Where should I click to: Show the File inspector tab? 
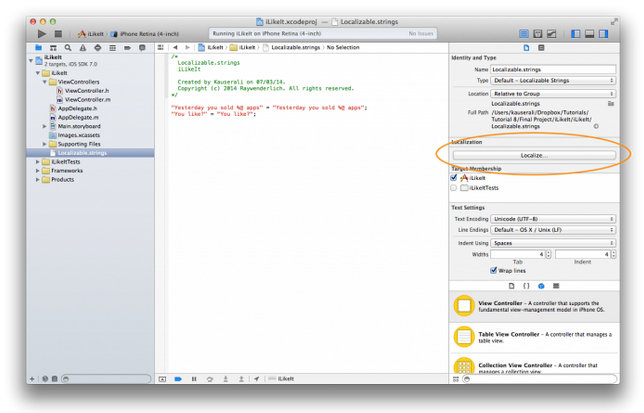[527, 48]
